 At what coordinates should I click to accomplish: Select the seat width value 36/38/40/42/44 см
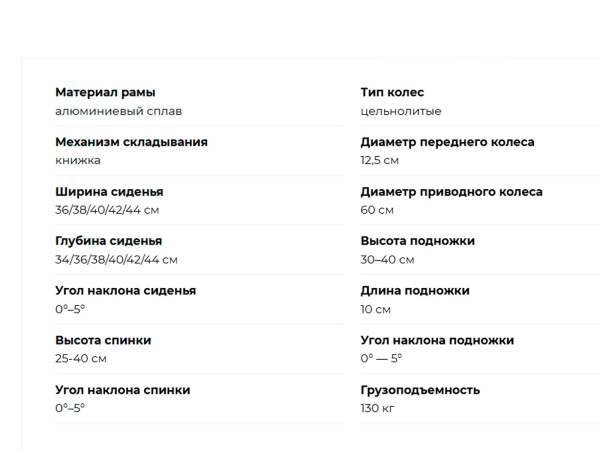pos(107,210)
